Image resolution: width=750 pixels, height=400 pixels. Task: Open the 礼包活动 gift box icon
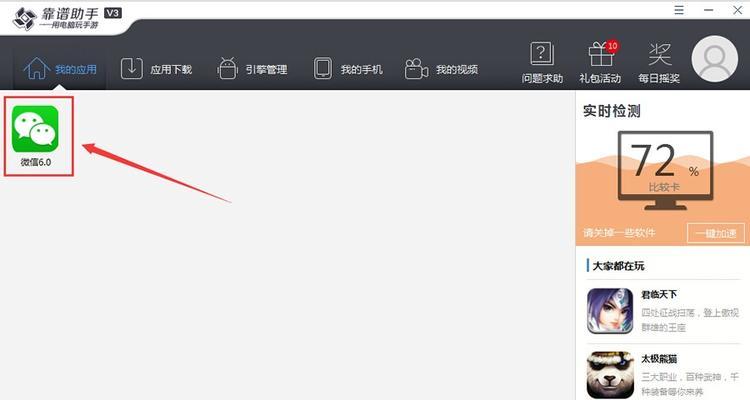point(601,54)
